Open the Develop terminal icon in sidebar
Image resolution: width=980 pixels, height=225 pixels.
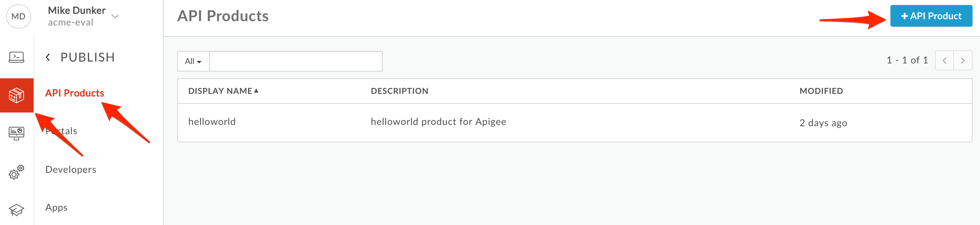point(16,57)
